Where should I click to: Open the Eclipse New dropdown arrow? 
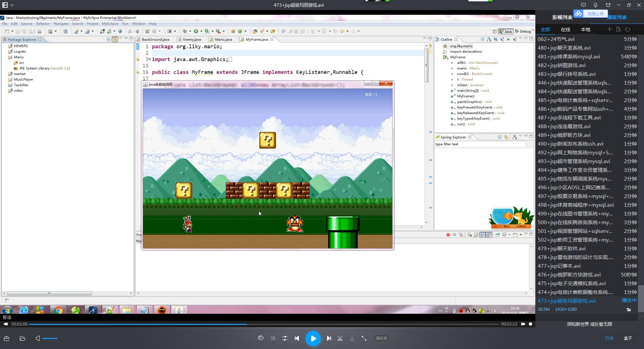tap(12, 31)
